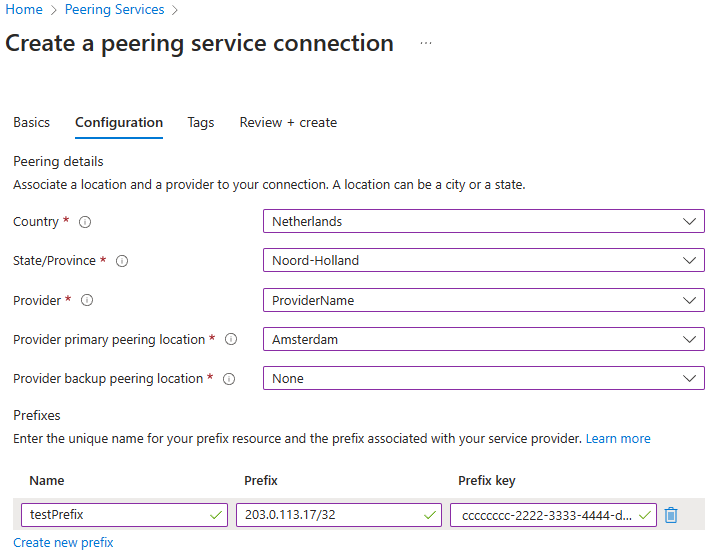
Task: Click the Provider info icon
Action: point(87,300)
